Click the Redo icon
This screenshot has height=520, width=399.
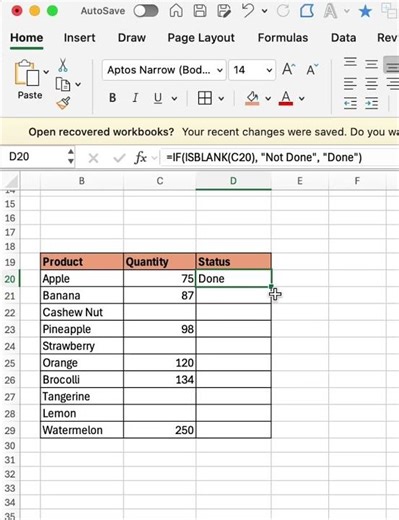click(283, 11)
